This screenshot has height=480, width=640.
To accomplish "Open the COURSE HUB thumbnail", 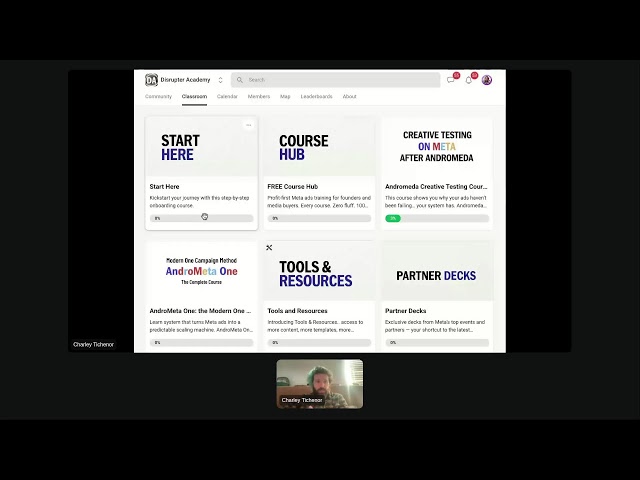I will coord(319,147).
